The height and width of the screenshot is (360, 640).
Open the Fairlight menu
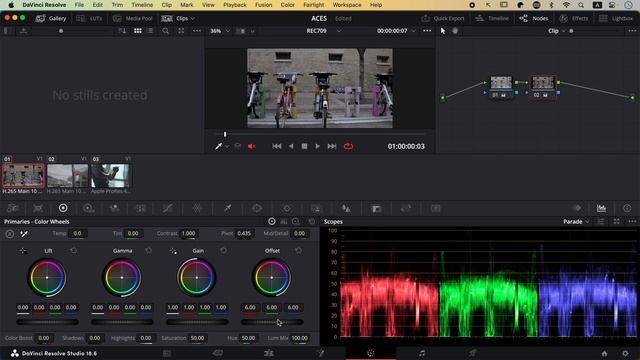tap(313, 5)
